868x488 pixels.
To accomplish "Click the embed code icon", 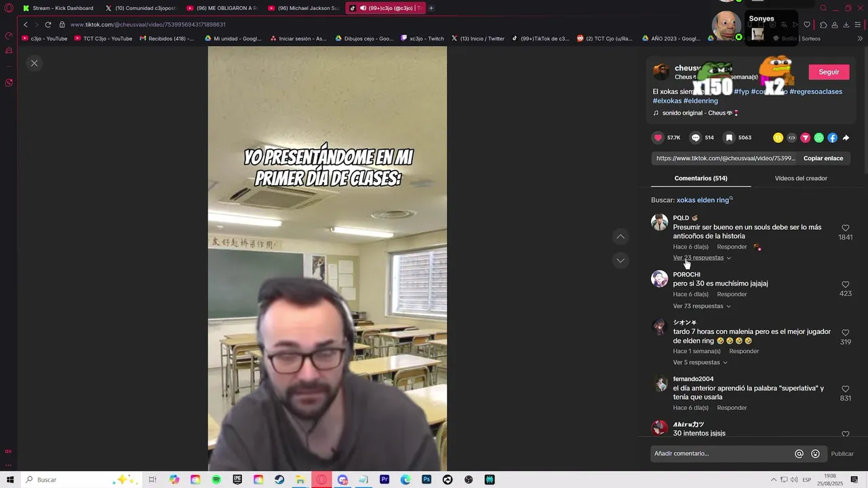I will pyautogui.click(x=791, y=138).
